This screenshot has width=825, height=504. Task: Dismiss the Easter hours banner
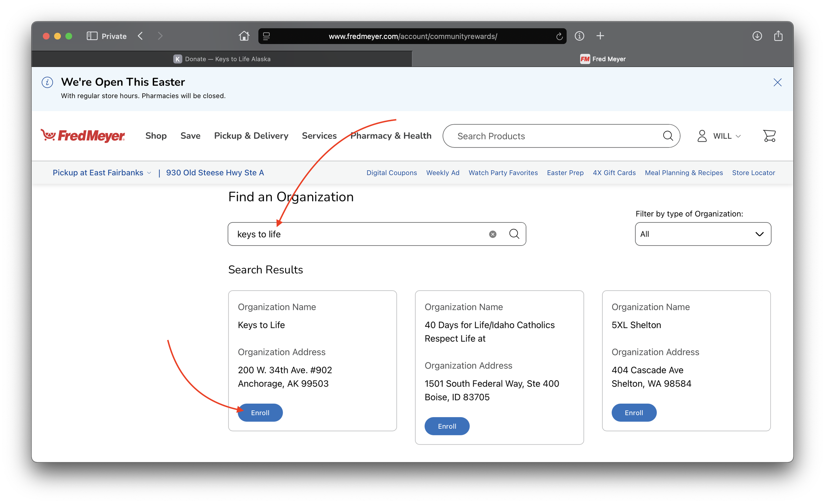777,83
